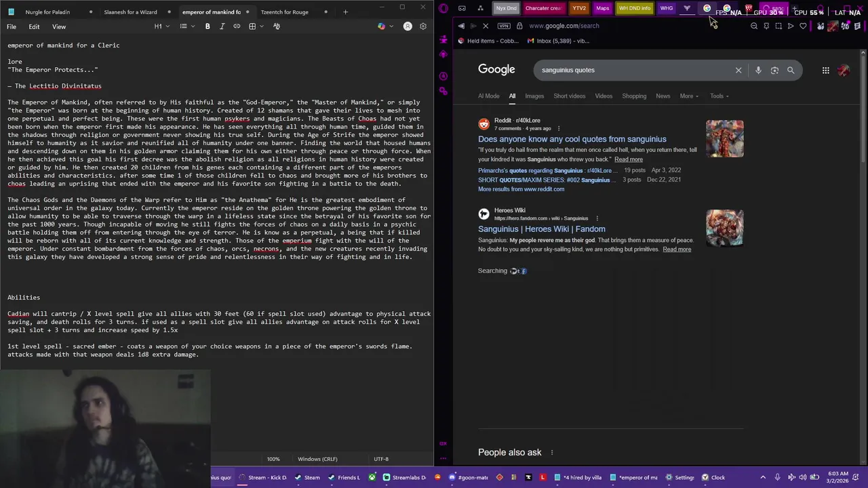Open the WHG browser tab
The width and height of the screenshot is (868, 488).
tap(667, 8)
